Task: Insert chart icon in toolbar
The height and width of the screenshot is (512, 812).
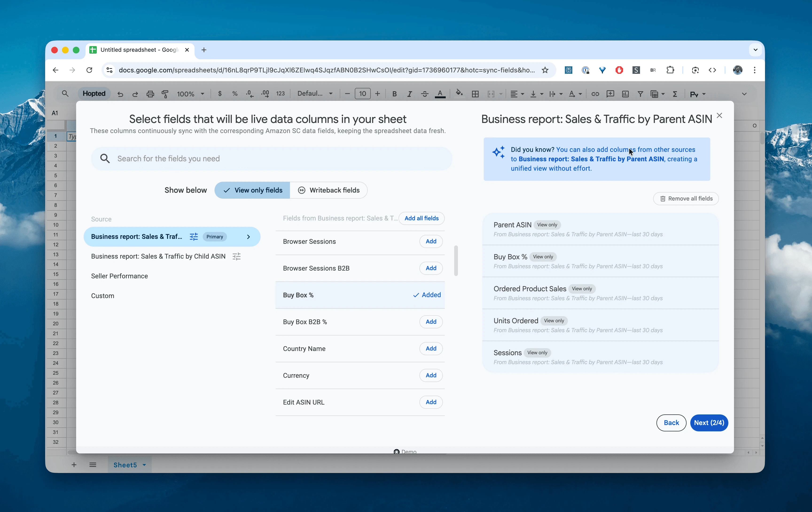Action: [x=625, y=94]
